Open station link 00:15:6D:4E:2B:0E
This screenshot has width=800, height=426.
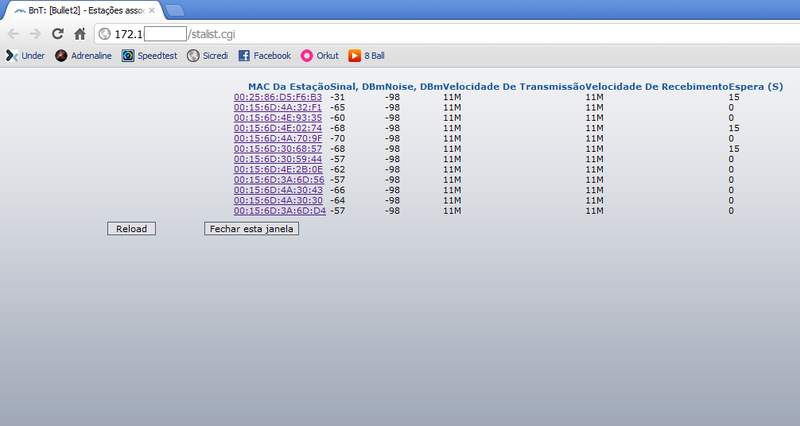coord(279,169)
